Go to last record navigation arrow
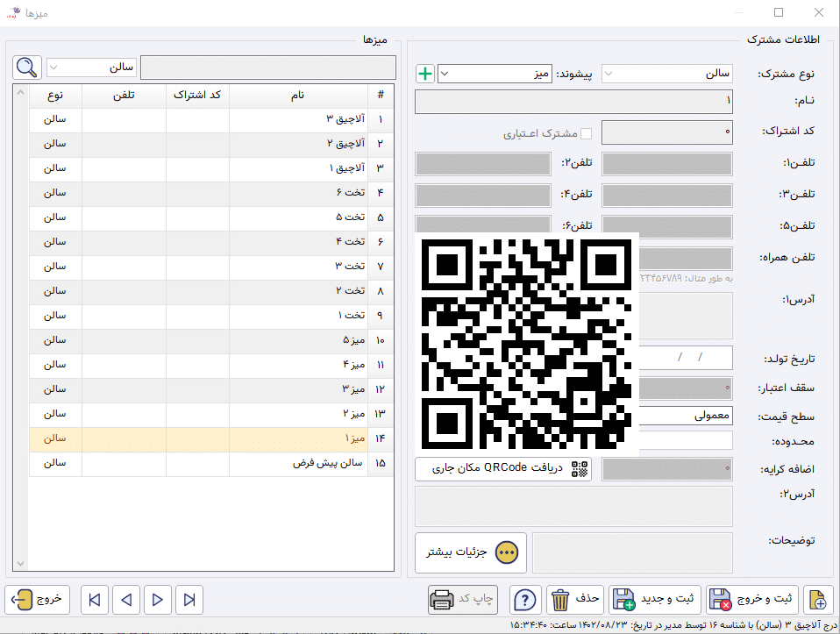This screenshot has width=840, height=634. click(189, 599)
